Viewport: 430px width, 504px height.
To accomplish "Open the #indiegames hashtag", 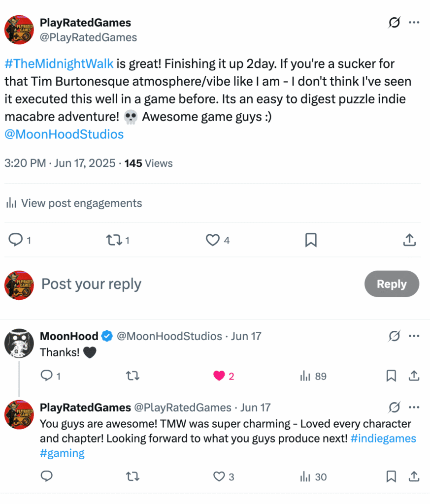I will (x=383, y=439).
